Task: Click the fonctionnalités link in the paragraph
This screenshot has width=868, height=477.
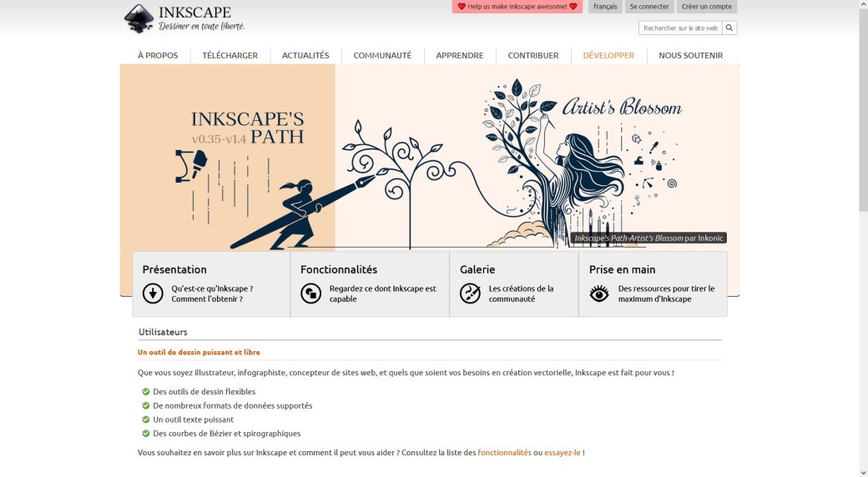Action: pos(504,453)
